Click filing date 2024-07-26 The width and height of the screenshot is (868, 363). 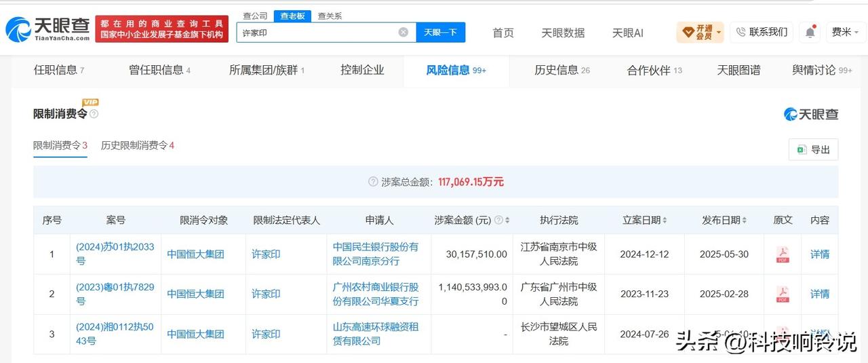644,334
